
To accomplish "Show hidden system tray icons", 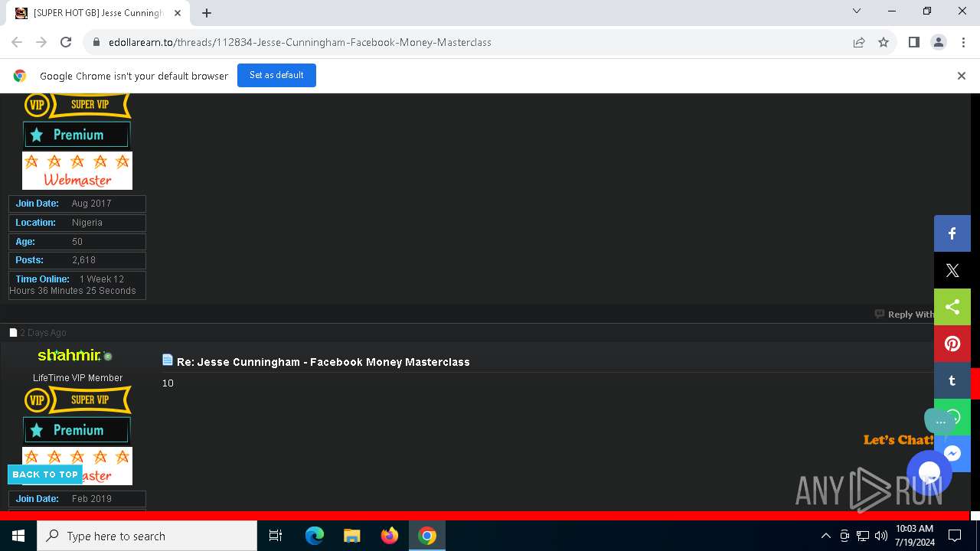I will coord(825,536).
